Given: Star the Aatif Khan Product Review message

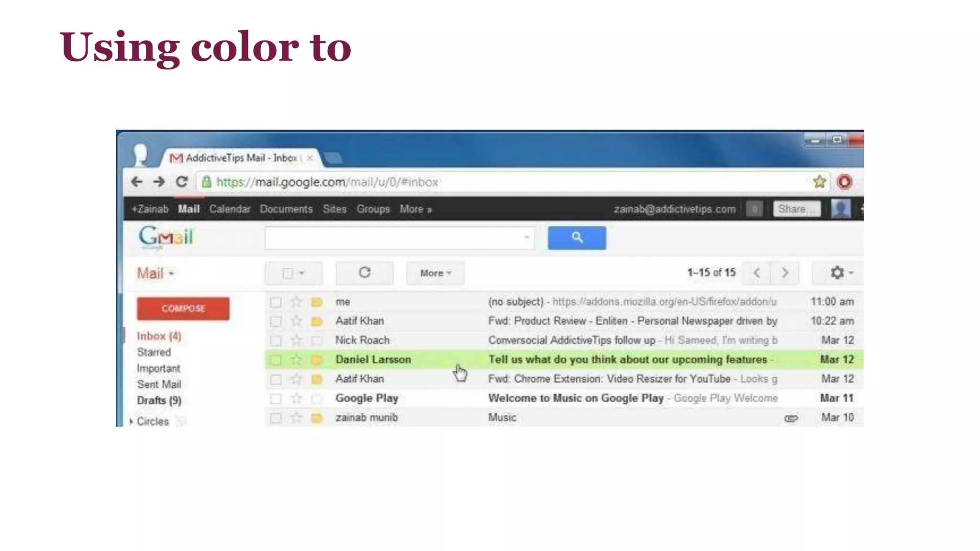Looking at the screenshot, I should point(296,321).
